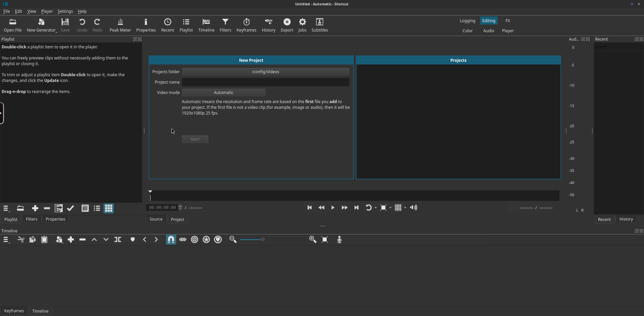Show the Recent panel via the toolbar

(x=167, y=26)
